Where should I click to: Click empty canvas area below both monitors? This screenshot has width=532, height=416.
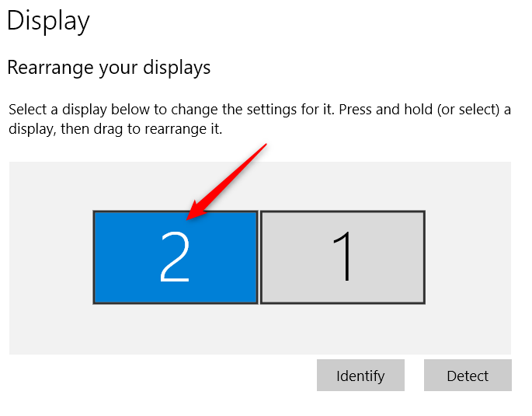pos(259,329)
